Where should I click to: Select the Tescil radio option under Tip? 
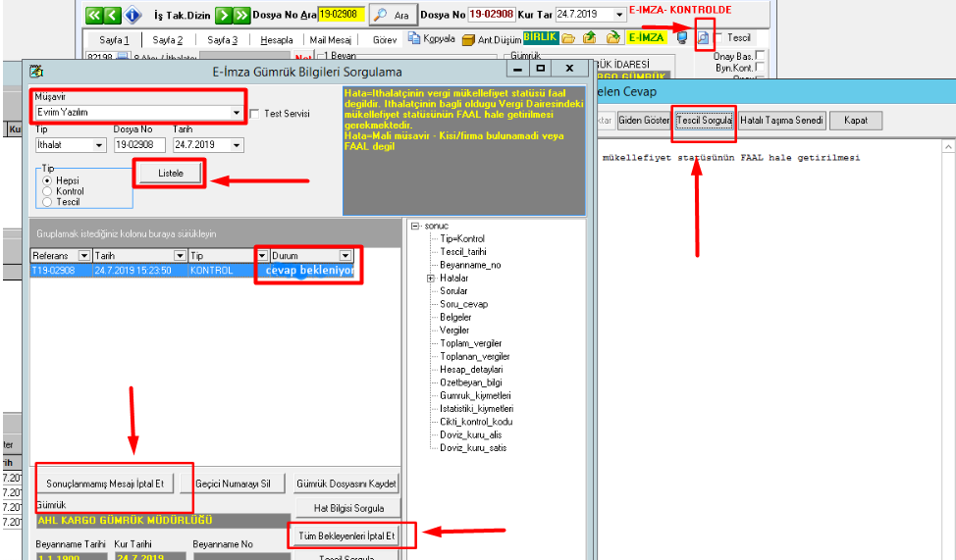(47, 202)
